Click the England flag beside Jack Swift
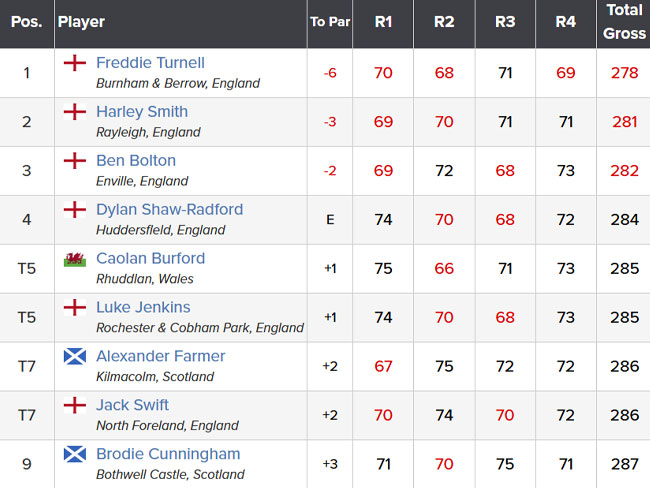 (x=74, y=406)
